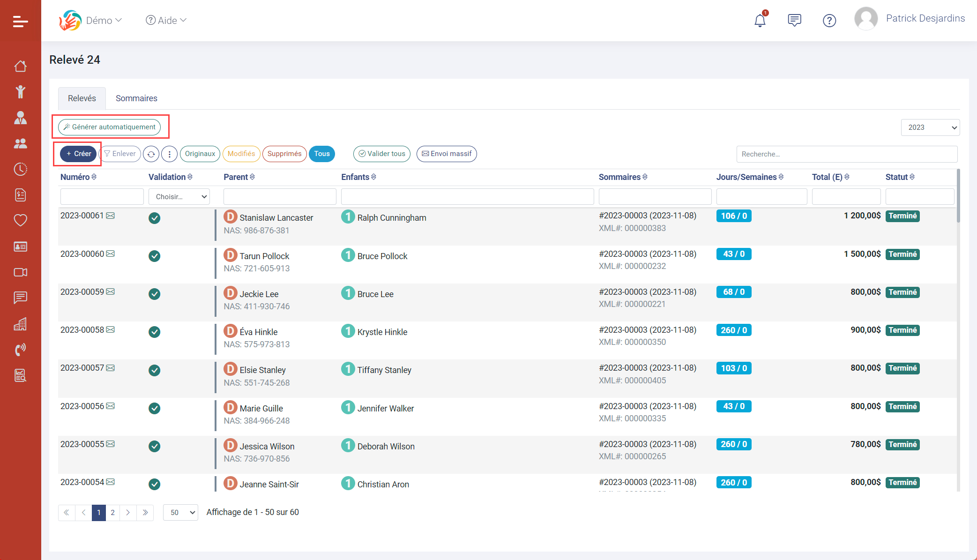
Task: Click the home icon in sidebar
Action: click(x=20, y=67)
